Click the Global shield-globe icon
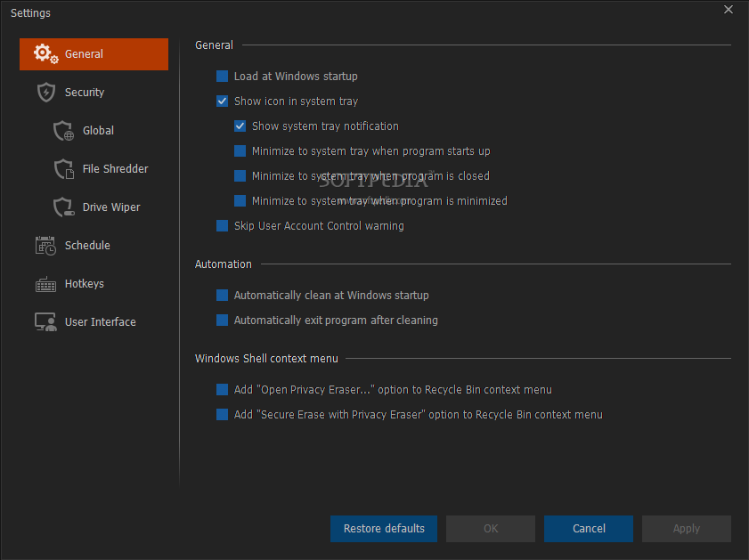This screenshot has height=560, width=749. coord(63,130)
